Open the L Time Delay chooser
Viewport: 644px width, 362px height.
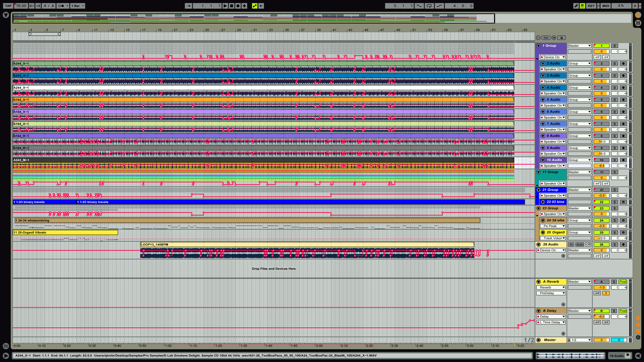click(x=551, y=322)
